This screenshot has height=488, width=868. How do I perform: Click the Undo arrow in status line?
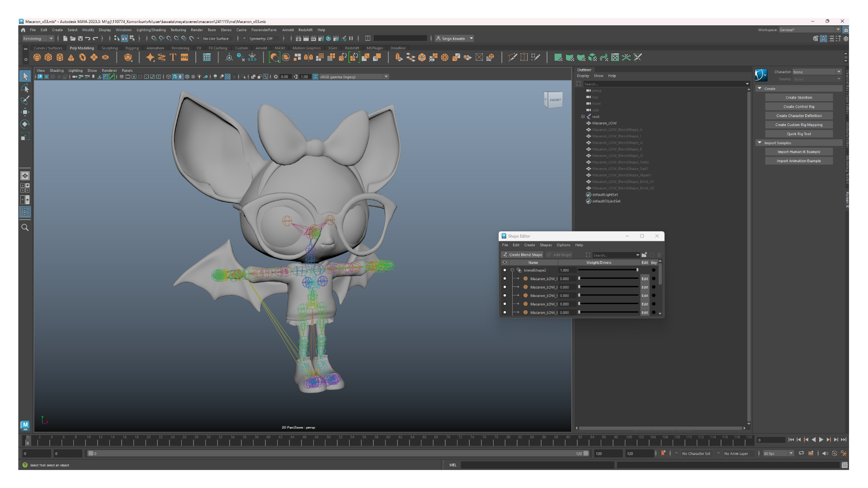pyautogui.click(x=88, y=38)
